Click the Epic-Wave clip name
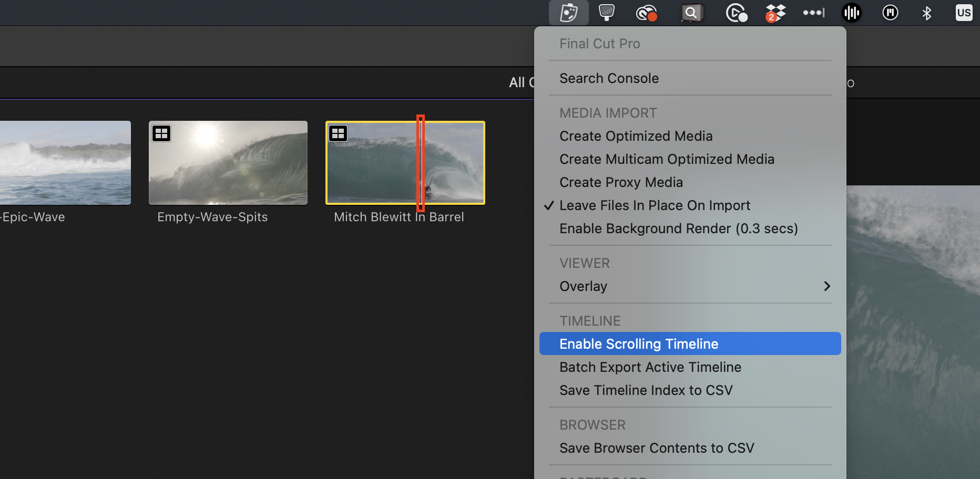 click(33, 217)
